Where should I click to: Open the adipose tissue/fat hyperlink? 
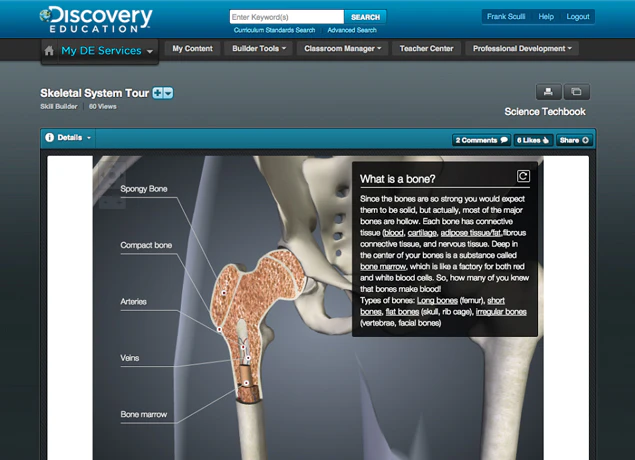(471, 233)
